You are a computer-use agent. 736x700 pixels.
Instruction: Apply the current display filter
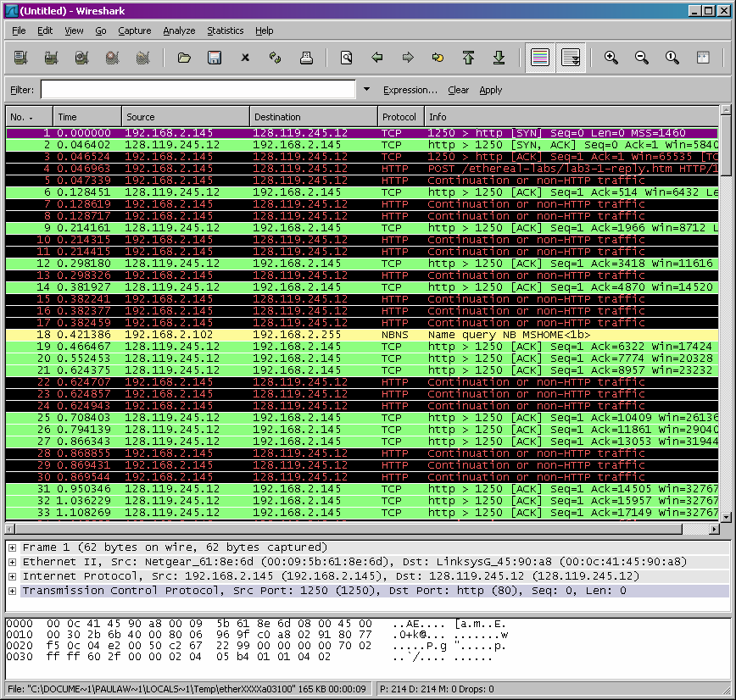pyautogui.click(x=490, y=89)
